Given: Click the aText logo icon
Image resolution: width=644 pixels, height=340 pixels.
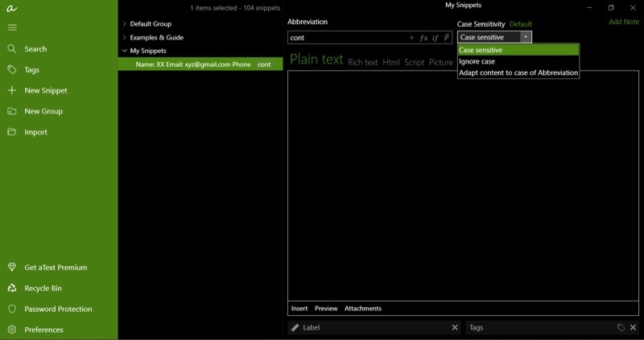Looking at the screenshot, I should pos(11,8).
